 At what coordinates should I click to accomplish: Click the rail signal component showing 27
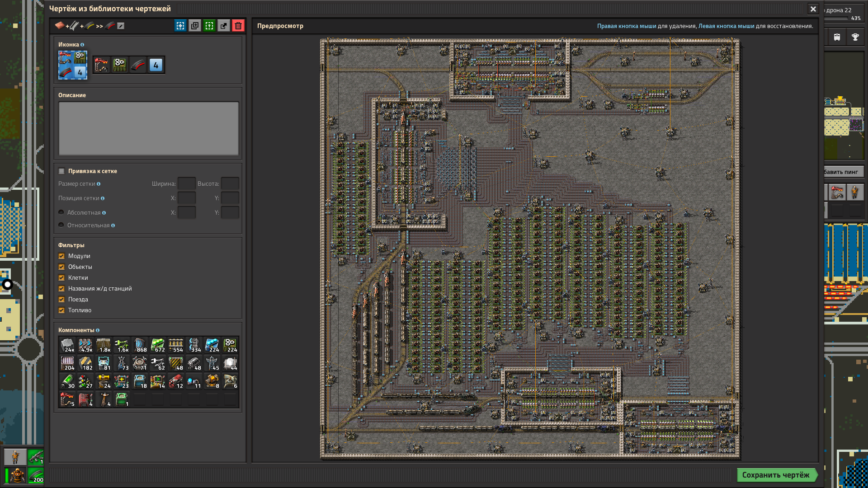[x=85, y=381]
